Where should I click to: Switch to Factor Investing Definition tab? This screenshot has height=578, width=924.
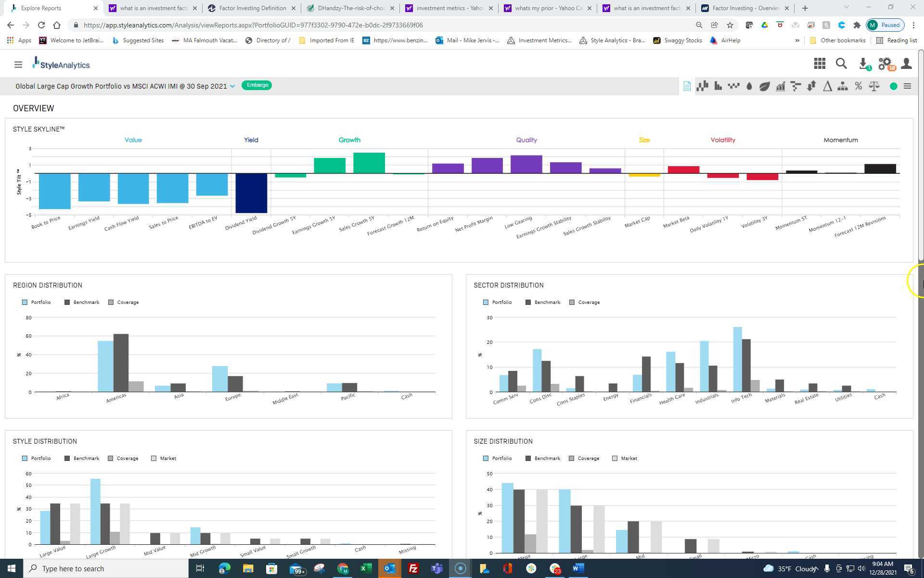coord(252,8)
